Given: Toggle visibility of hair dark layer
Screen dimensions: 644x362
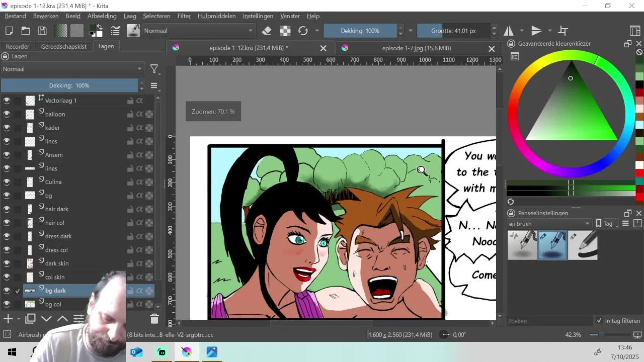Looking at the screenshot, I should [x=7, y=209].
